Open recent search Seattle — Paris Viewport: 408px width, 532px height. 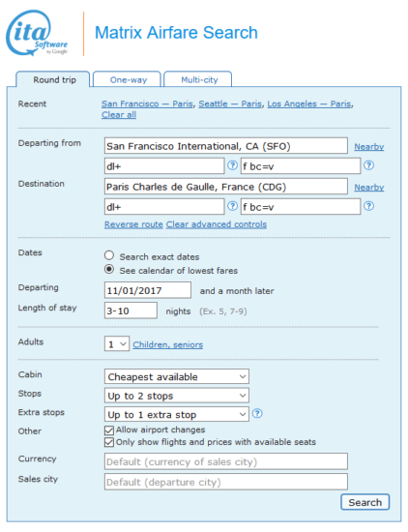coord(230,103)
